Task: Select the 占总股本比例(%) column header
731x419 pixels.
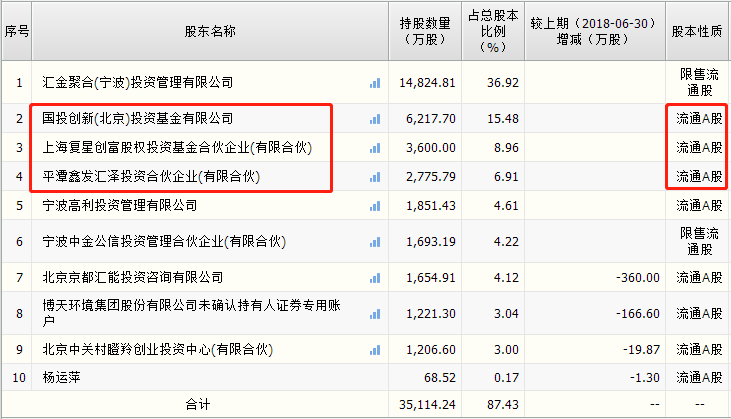Action: [x=493, y=31]
